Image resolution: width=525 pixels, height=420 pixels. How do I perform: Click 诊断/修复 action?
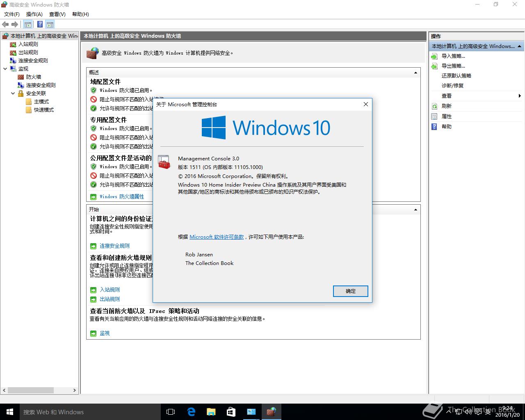pyautogui.click(x=452, y=86)
